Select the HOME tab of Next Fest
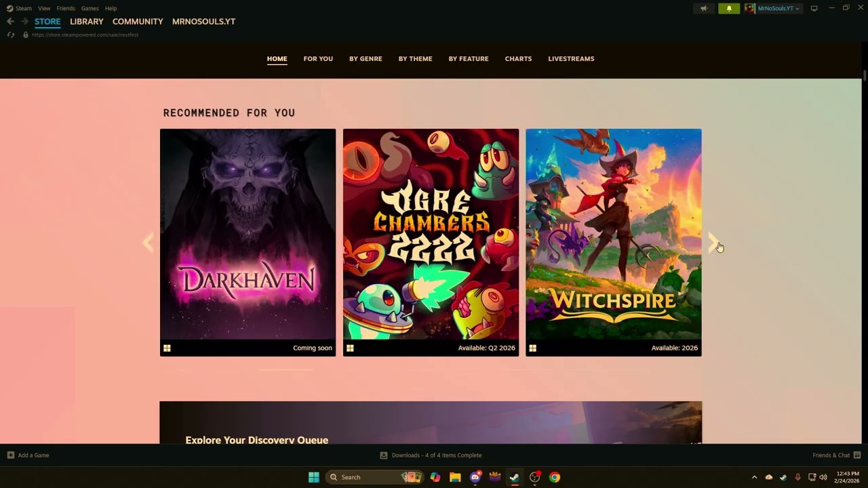This screenshot has width=868, height=488. tap(277, 59)
